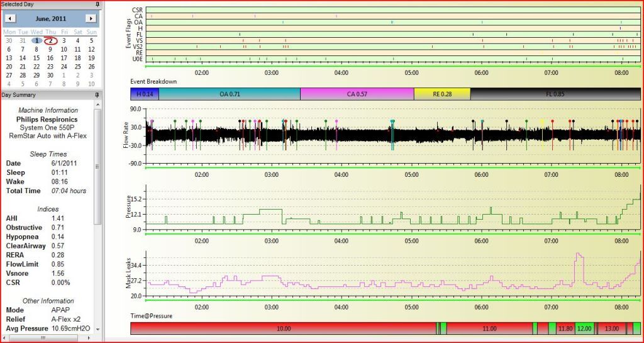
Task: Go to next month in calendar
Action: point(91,18)
